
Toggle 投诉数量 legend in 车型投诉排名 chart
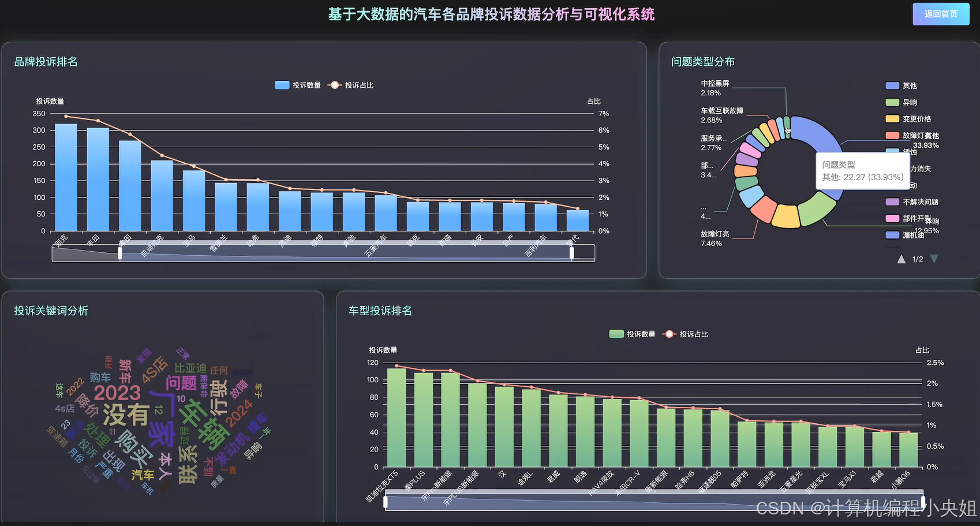tap(633, 334)
